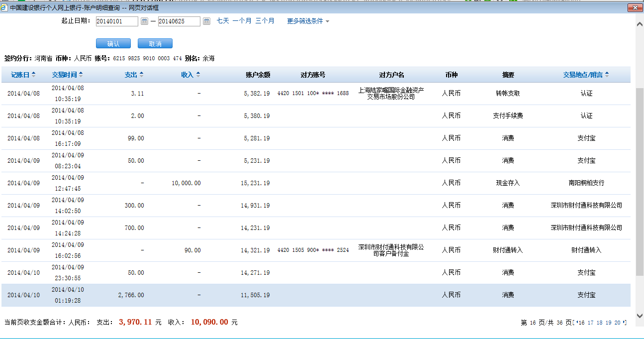Sort by 记账日 column arrow
The height and width of the screenshot is (339, 644).
33,75
